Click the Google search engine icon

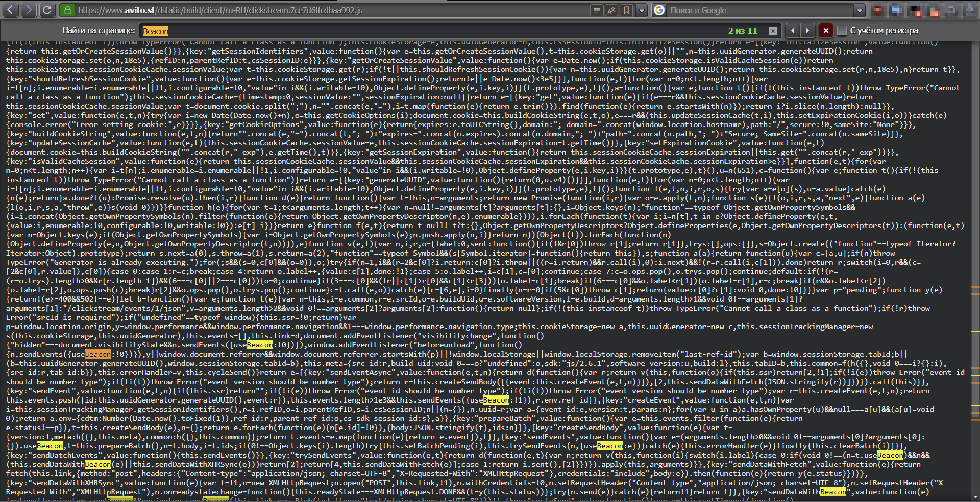click(659, 10)
